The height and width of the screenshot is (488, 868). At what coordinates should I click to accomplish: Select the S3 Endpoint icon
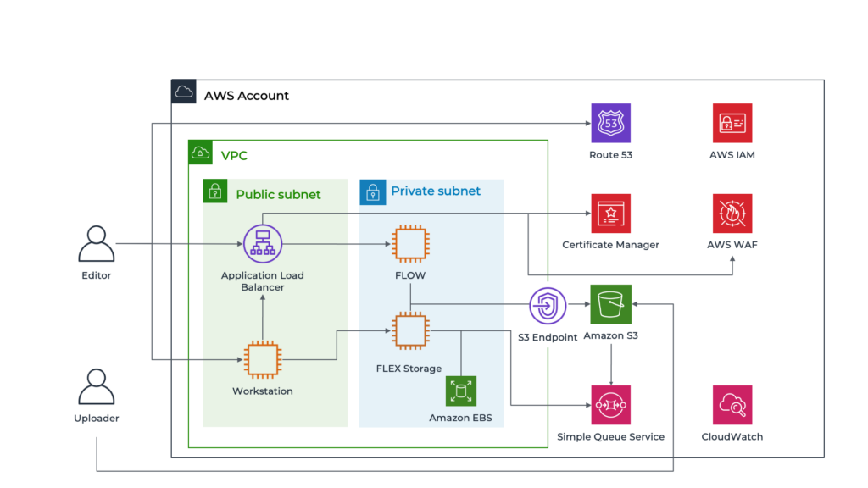[548, 305]
